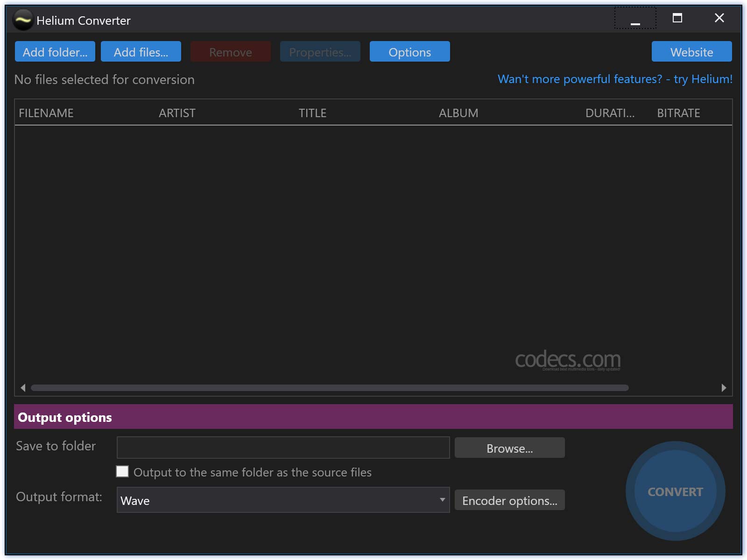Follow the 'try Helium!' promotional link
The width and height of the screenshot is (747, 560).
[615, 79]
